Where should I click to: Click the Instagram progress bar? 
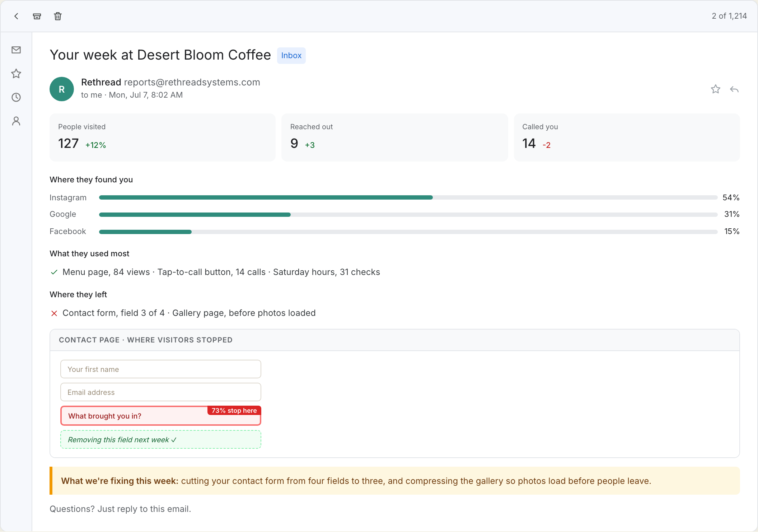(408, 197)
